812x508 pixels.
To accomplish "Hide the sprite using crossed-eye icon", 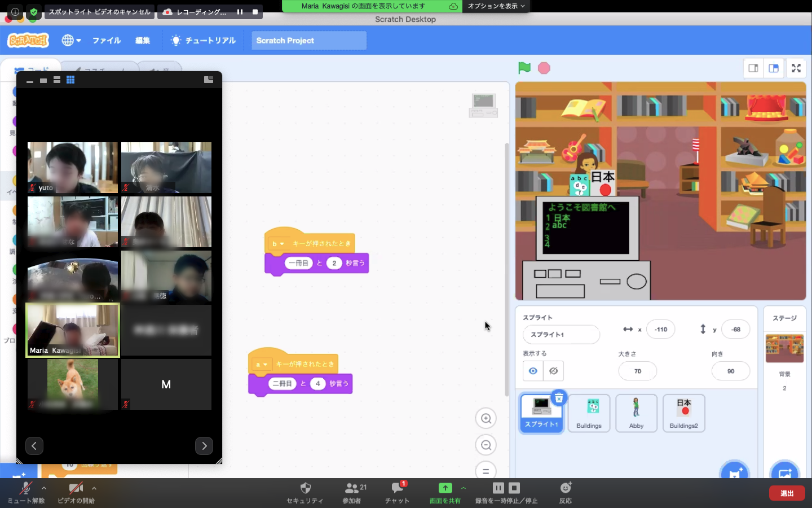I will tap(554, 371).
